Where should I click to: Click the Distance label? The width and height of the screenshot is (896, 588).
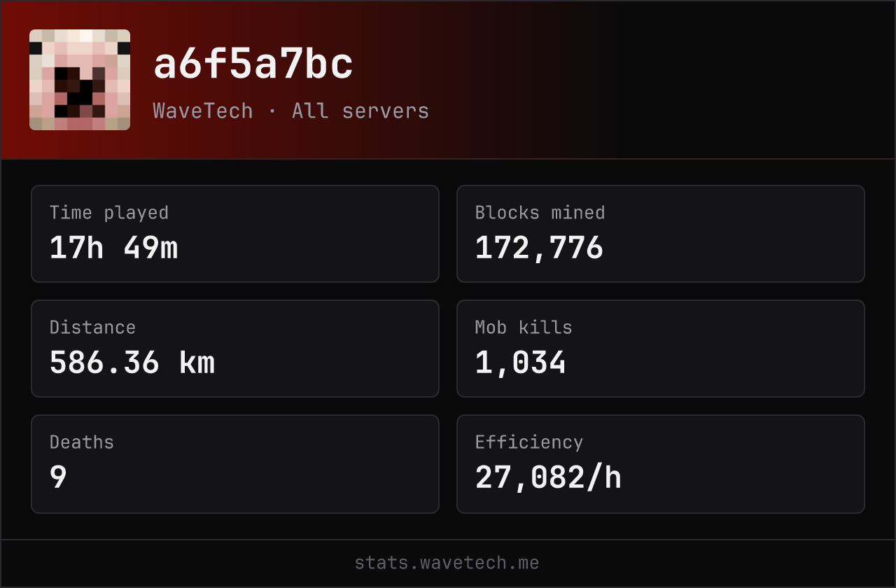[92, 328]
